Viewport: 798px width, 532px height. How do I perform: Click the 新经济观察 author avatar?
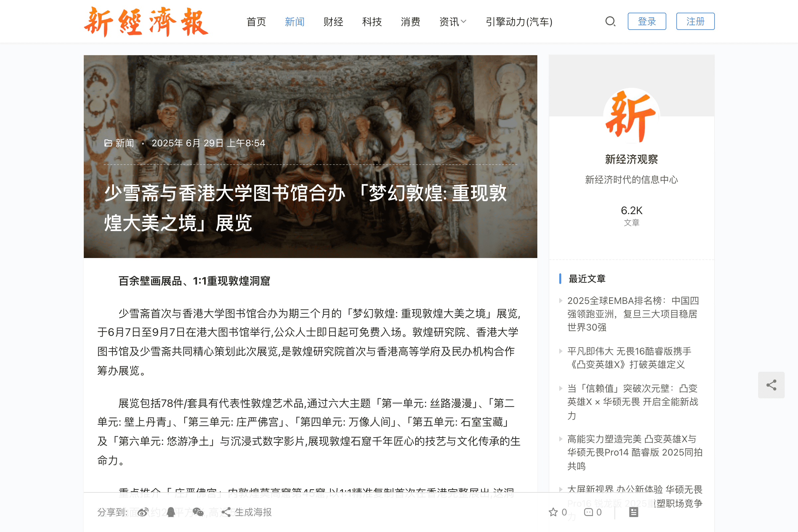(x=631, y=116)
